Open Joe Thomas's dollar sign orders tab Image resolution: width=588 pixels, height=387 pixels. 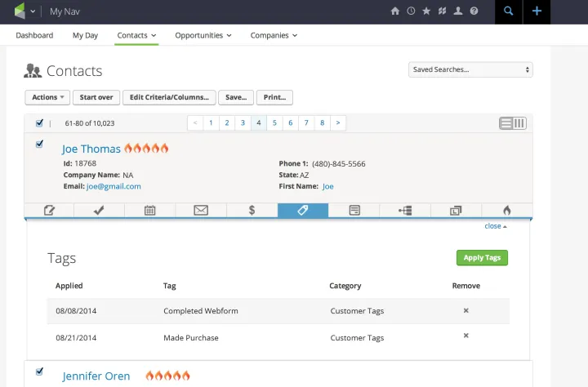pyautogui.click(x=252, y=210)
